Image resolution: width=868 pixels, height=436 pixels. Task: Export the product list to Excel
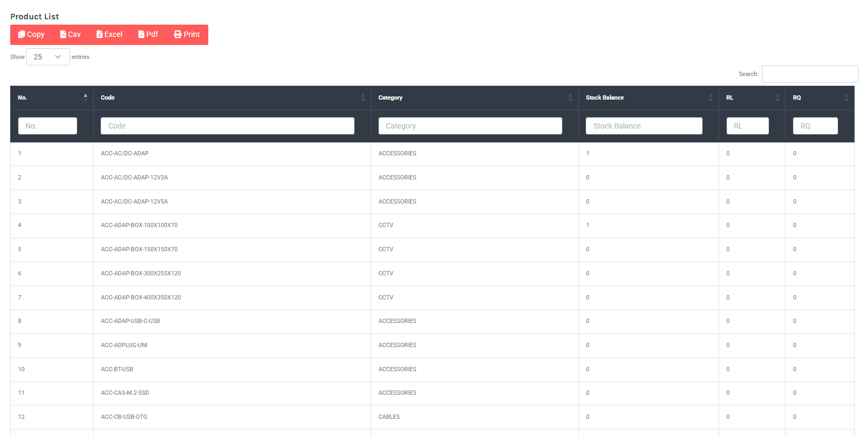(109, 34)
